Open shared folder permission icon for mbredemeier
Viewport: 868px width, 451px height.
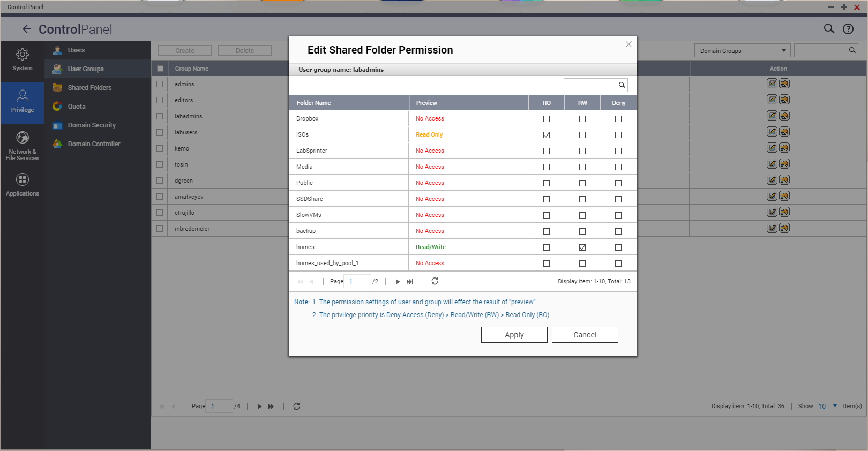tap(784, 228)
